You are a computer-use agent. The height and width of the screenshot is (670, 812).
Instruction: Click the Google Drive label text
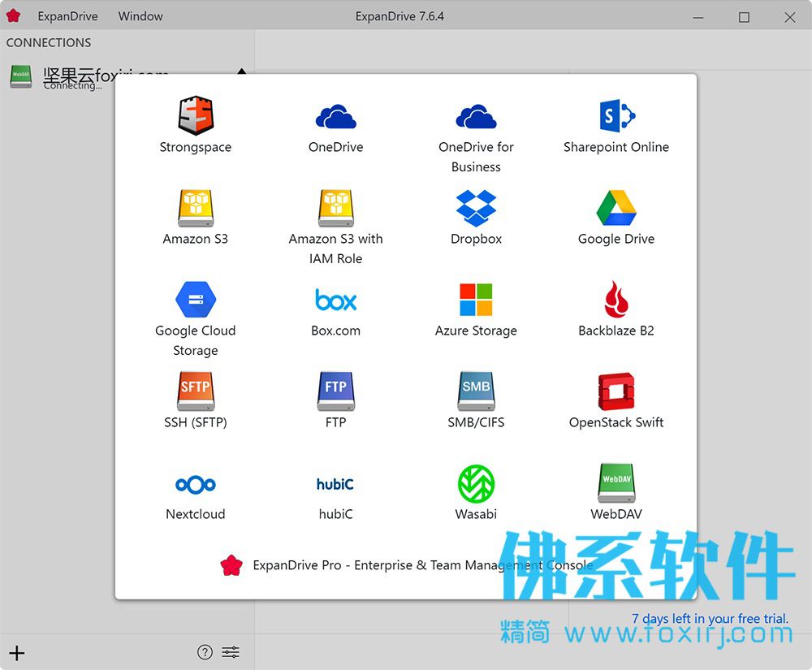pos(616,240)
